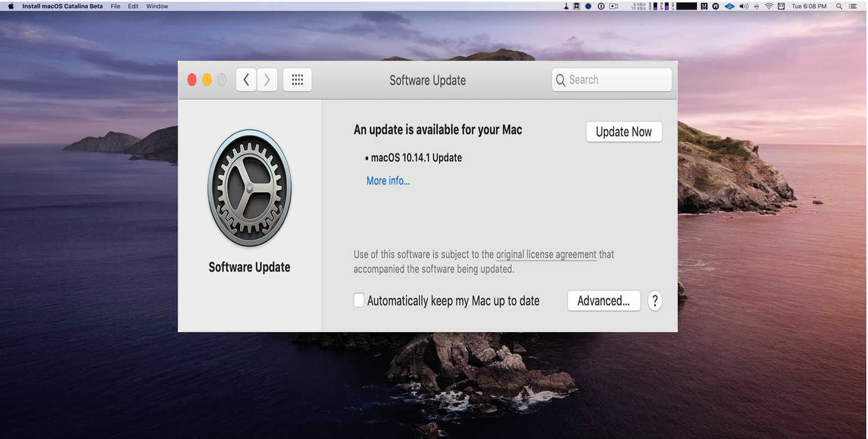The height and width of the screenshot is (439, 868).
Task: Click the Bluetooth menu bar icon
Action: [756, 6]
